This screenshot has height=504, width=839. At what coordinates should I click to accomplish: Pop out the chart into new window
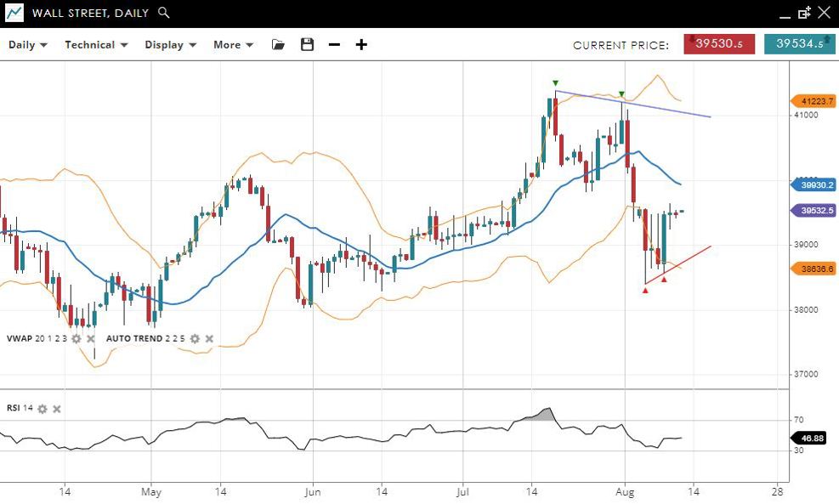point(804,13)
